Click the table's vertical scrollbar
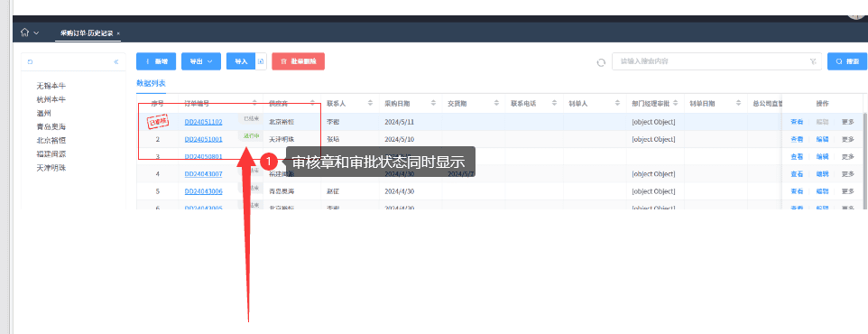 click(x=865, y=161)
